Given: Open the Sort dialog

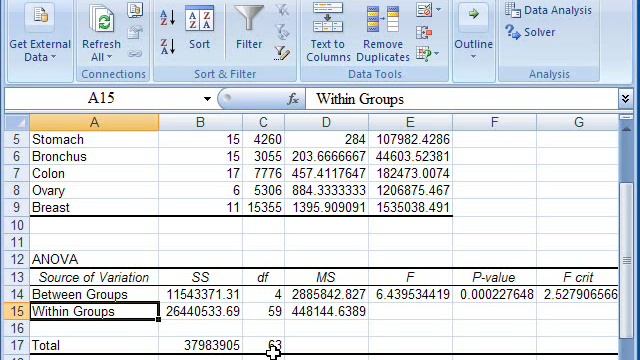Looking at the screenshot, I should pos(199,28).
